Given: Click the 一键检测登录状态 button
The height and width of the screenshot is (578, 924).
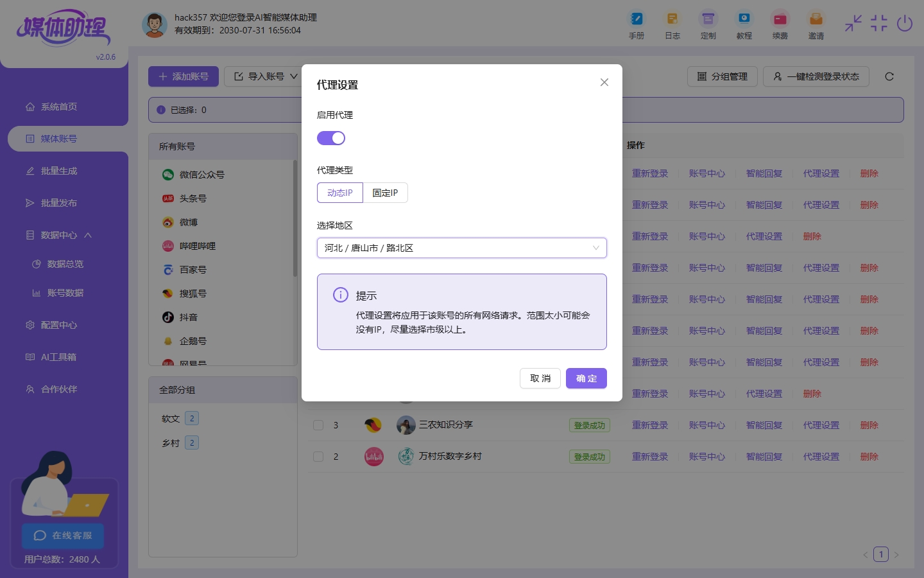Looking at the screenshot, I should (816, 76).
